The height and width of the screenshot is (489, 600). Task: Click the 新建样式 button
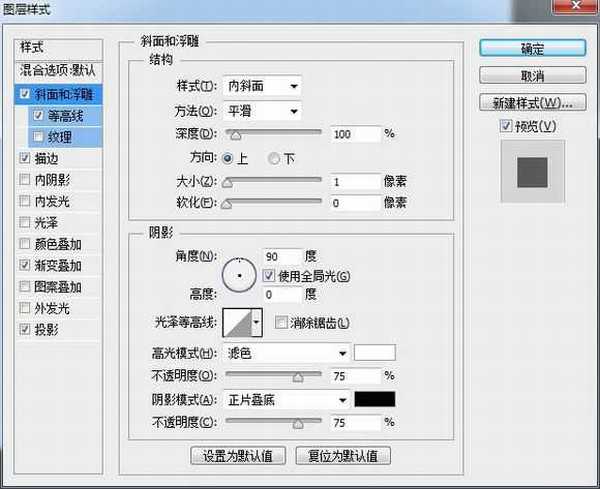pyautogui.click(x=532, y=103)
